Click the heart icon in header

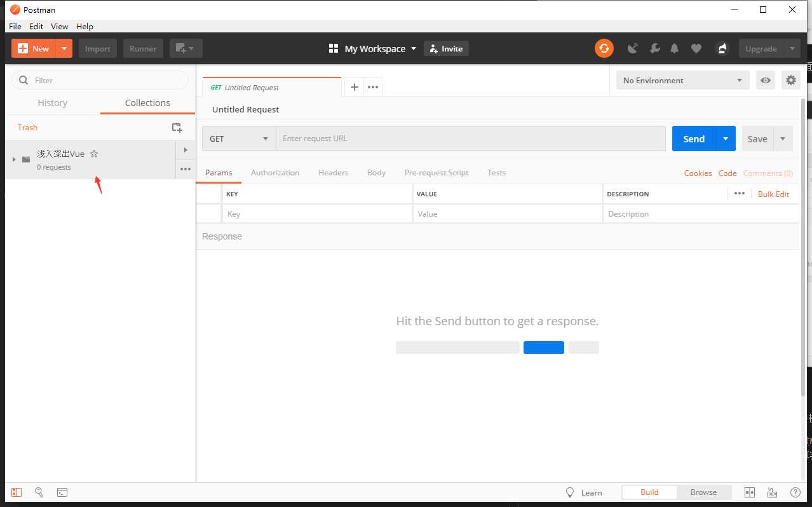click(x=696, y=48)
